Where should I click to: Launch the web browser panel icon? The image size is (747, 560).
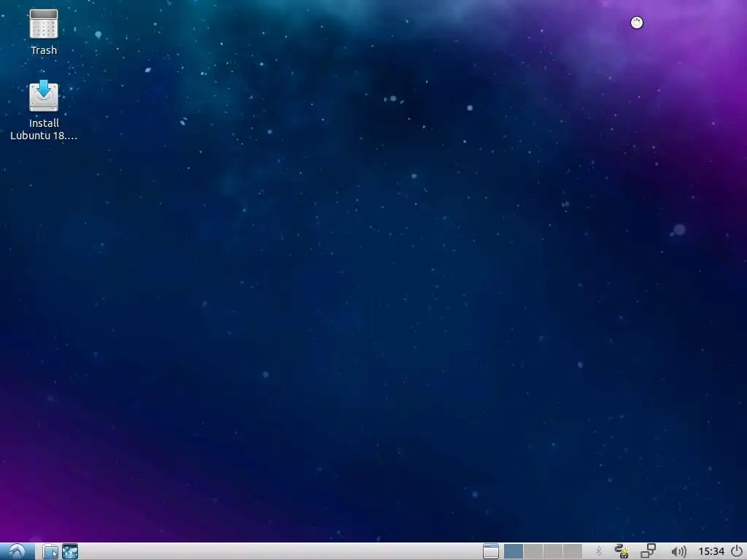tap(70, 551)
